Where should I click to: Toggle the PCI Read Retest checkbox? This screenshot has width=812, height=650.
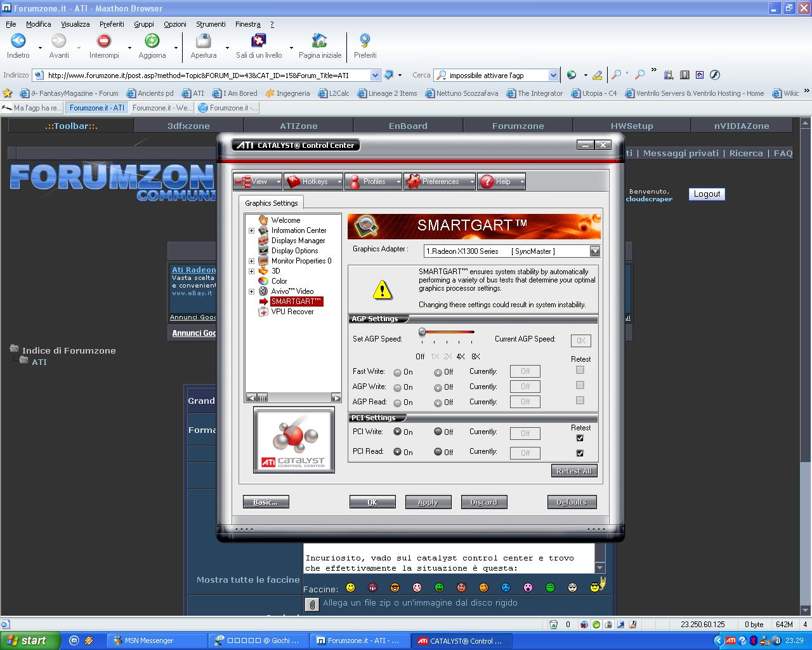580,453
